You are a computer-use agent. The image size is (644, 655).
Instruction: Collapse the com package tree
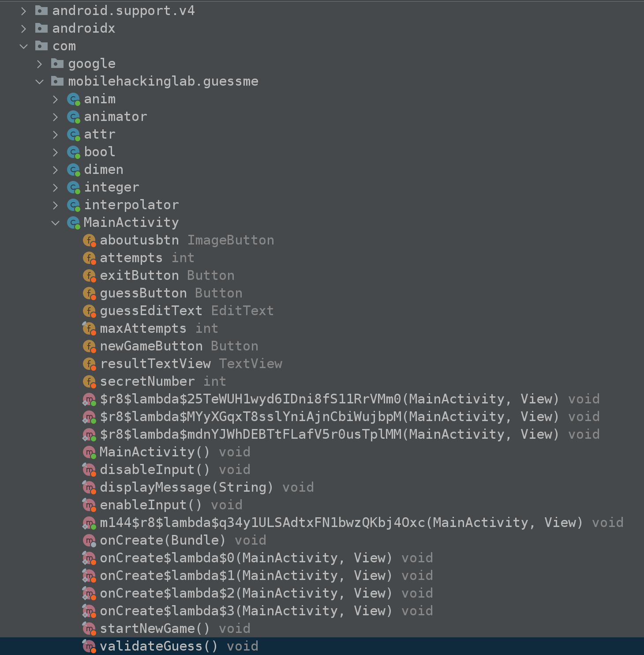(24, 46)
